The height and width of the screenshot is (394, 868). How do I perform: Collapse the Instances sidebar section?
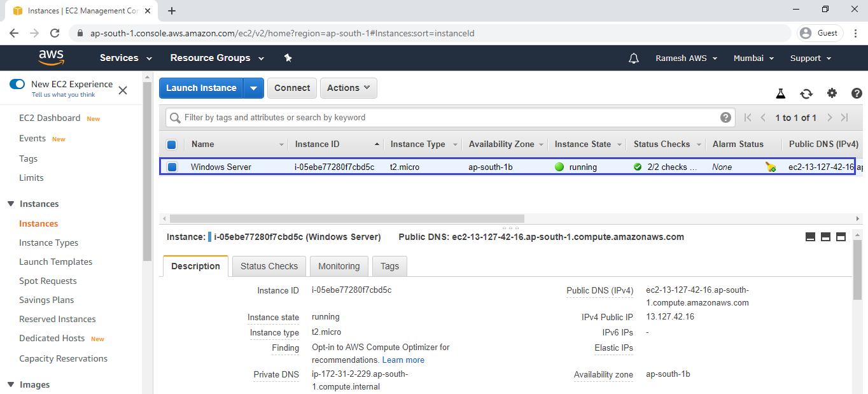[x=11, y=204]
